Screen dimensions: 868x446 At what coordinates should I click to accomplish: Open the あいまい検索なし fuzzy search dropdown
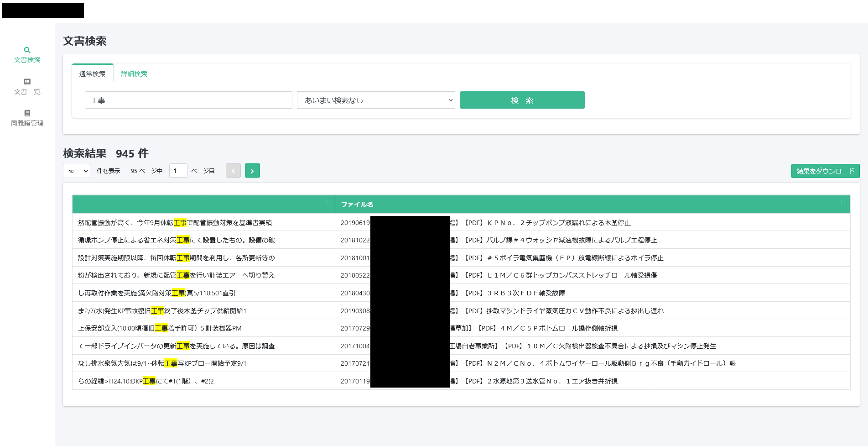(x=375, y=100)
